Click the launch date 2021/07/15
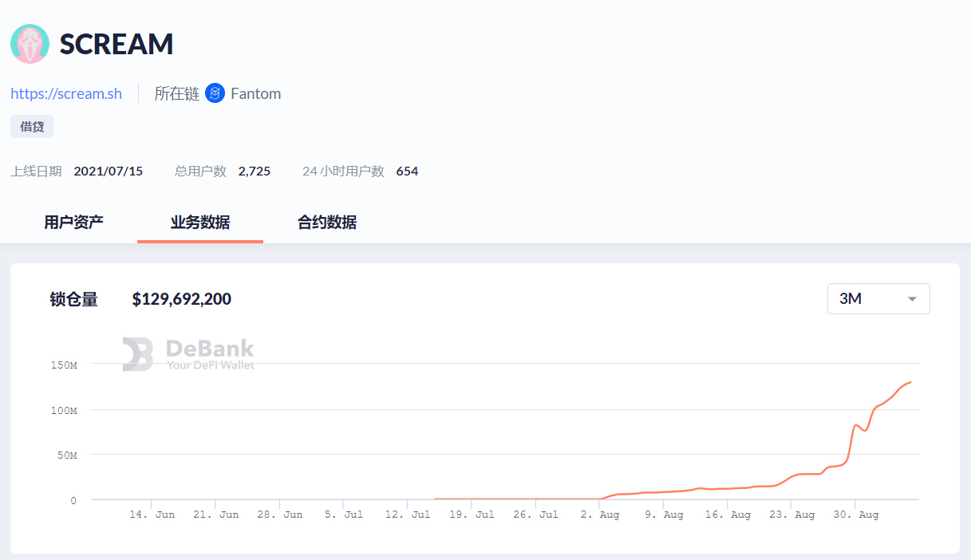 click(x=109, y=171)
